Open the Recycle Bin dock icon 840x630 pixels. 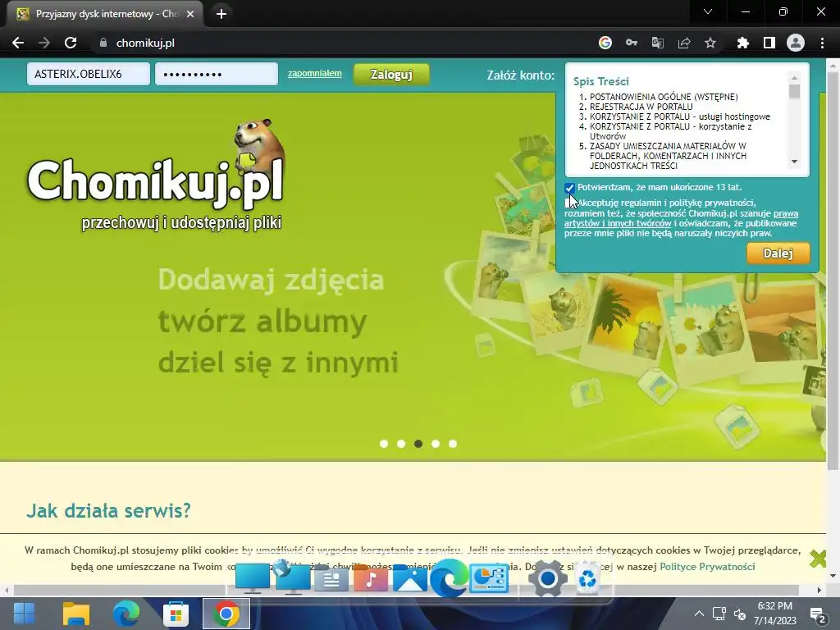click(x=587, y=578)
